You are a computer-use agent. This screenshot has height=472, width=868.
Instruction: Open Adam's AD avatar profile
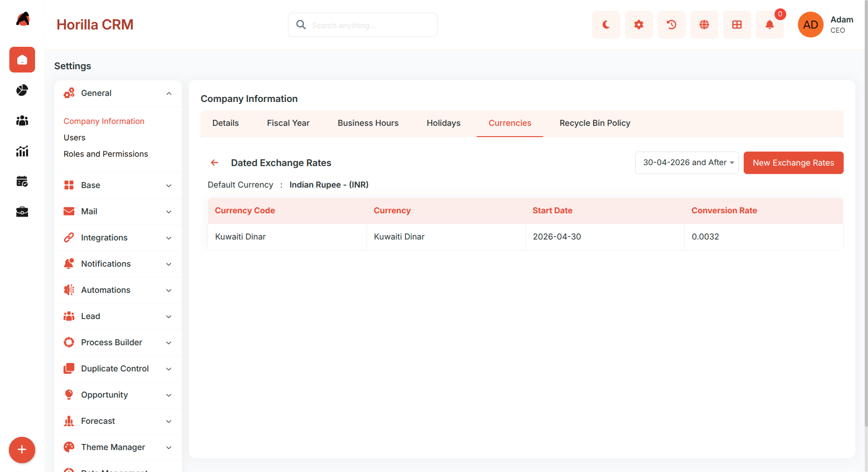pyautogui.click(x=811, y=25)
